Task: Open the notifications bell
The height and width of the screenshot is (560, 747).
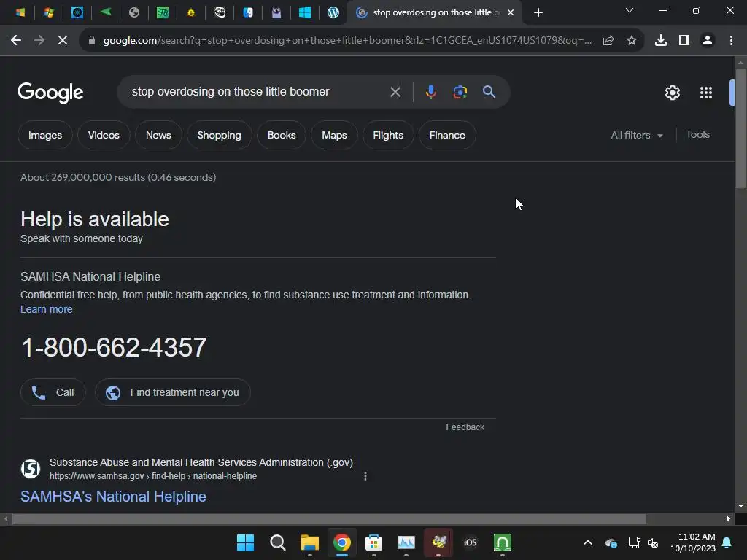Action: 727,542
